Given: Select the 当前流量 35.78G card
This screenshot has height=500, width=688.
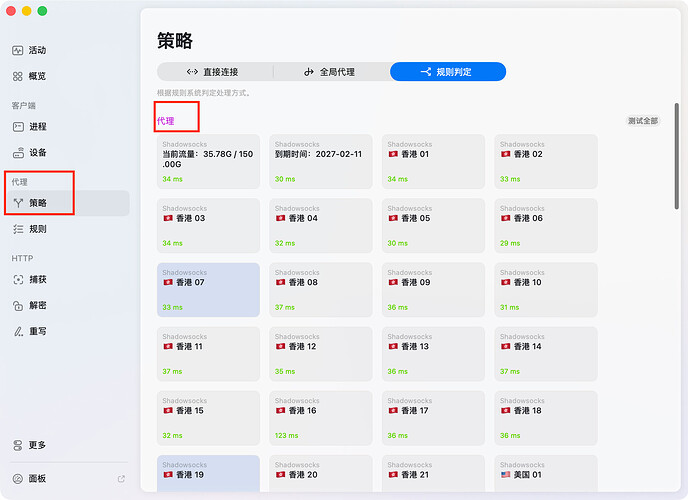Looking at the screenshot, I should (x=208, y=161).
